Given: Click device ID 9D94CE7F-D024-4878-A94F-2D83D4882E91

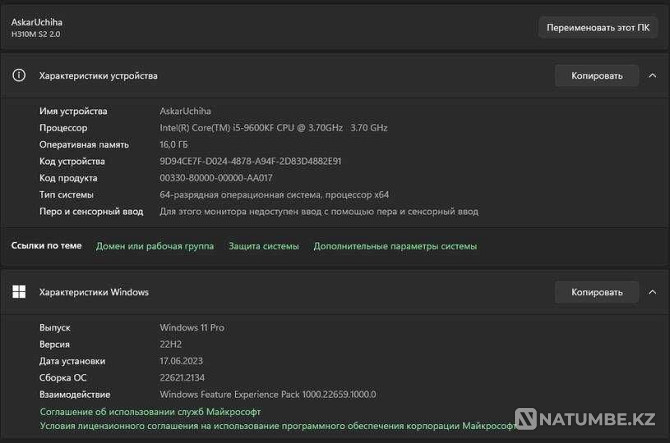Looking at the screenshot, I should [250, 161].
